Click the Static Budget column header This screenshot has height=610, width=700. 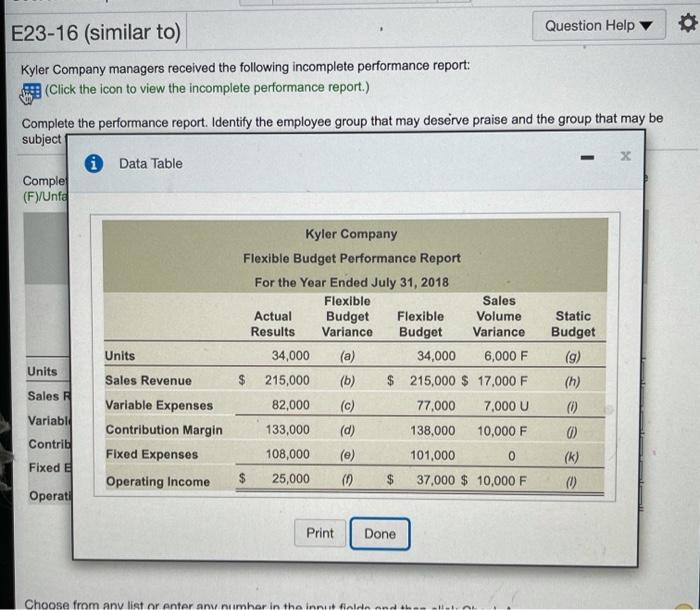point(573,324)
